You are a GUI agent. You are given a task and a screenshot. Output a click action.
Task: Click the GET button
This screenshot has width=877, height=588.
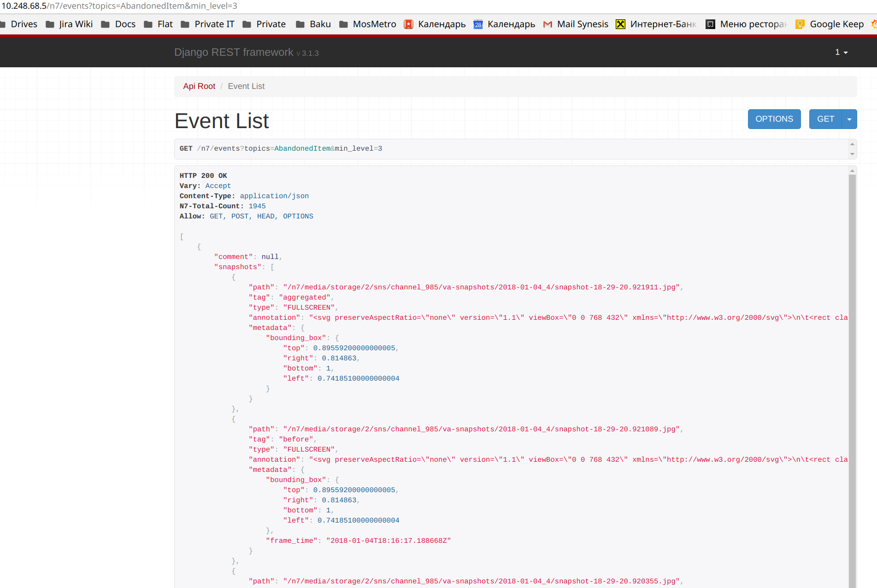[825, 119]
